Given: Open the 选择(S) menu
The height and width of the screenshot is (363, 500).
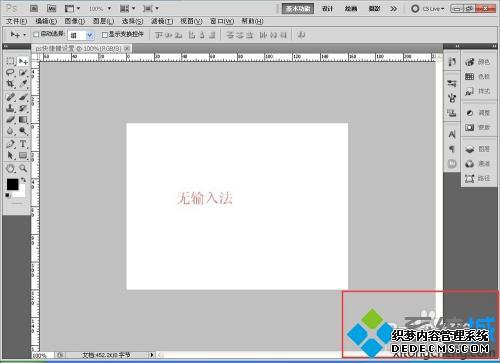Looking at the screenshot, I should pyautogui.click(x=132, y=21).
